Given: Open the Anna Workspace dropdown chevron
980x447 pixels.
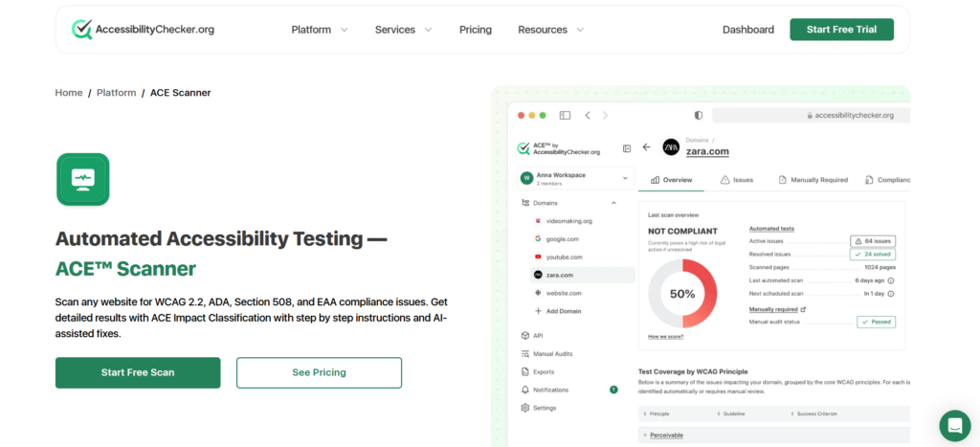Looking at the screenshot, I should [625, 179].
